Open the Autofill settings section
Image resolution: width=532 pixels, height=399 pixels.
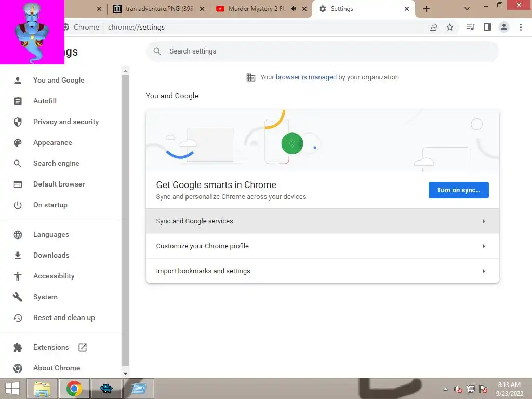(x=45, y=101)
